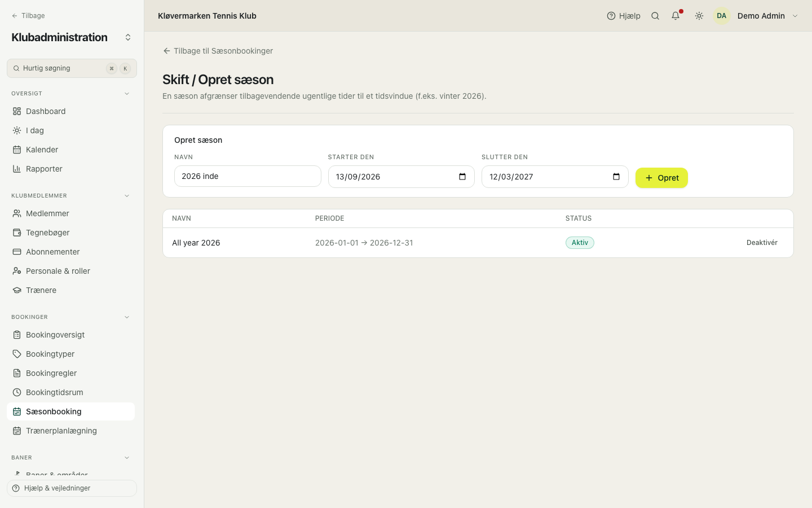This screenshot has height=508, width=812.
Task: Click the Tegnebøger wallet icon
Action: click(x=17, y=233)
